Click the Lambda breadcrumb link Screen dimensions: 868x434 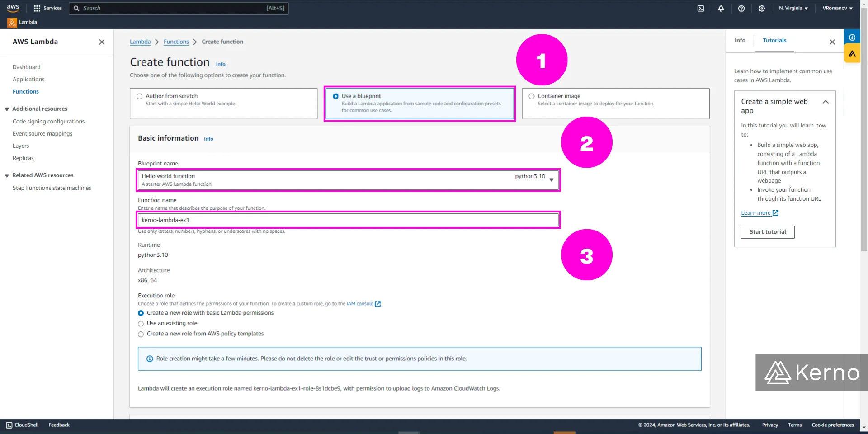coord(140,42)
